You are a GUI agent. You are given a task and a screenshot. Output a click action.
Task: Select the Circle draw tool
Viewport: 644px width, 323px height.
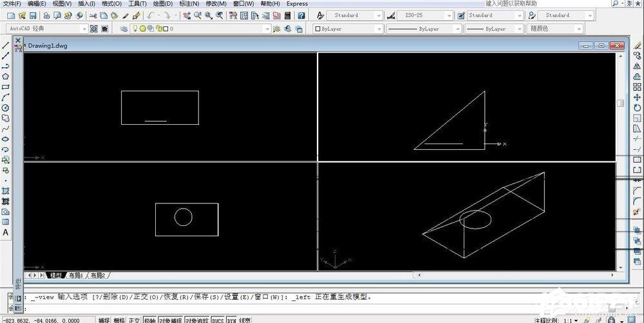(5, 108)
